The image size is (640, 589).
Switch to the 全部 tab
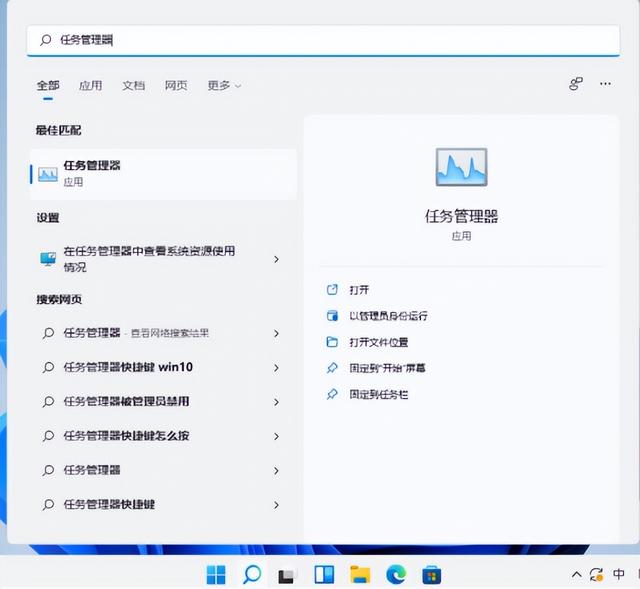tap(48, 85)
